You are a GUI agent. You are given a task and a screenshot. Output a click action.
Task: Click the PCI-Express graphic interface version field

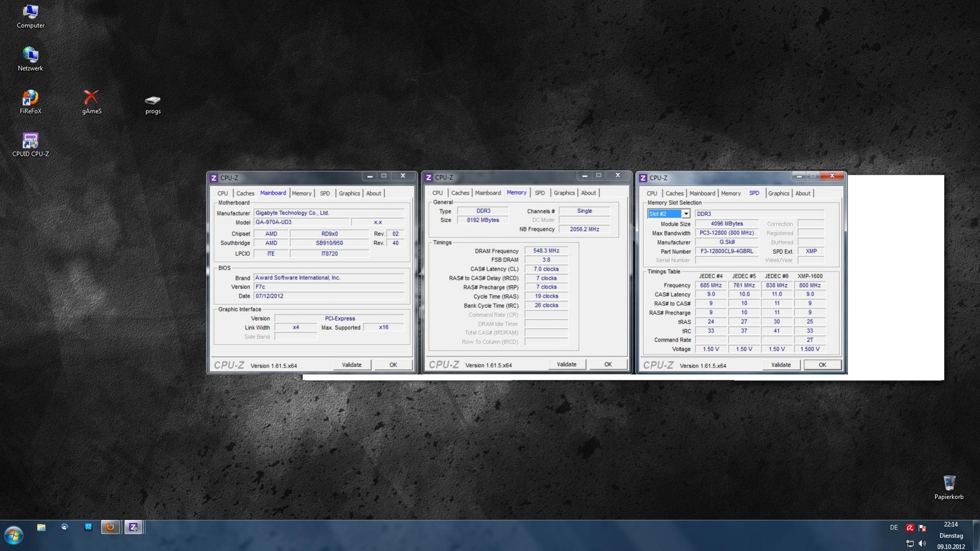340,319
